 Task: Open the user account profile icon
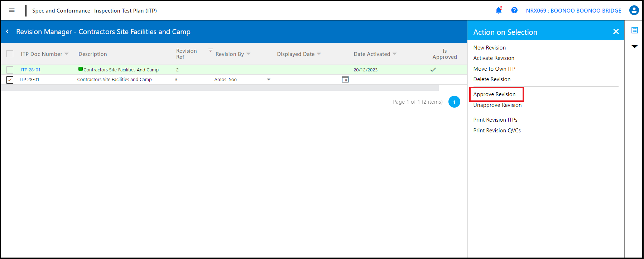click(634, 10)
